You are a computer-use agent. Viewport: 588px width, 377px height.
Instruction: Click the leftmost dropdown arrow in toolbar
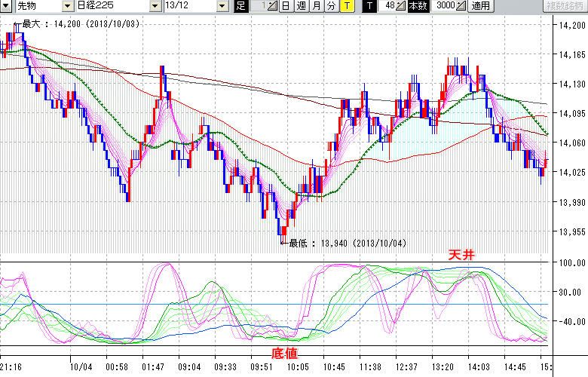coord(7,6)
